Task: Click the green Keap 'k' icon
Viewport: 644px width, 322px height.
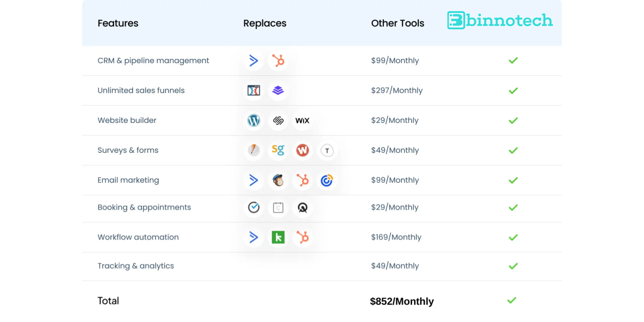Action: (278, 237)
